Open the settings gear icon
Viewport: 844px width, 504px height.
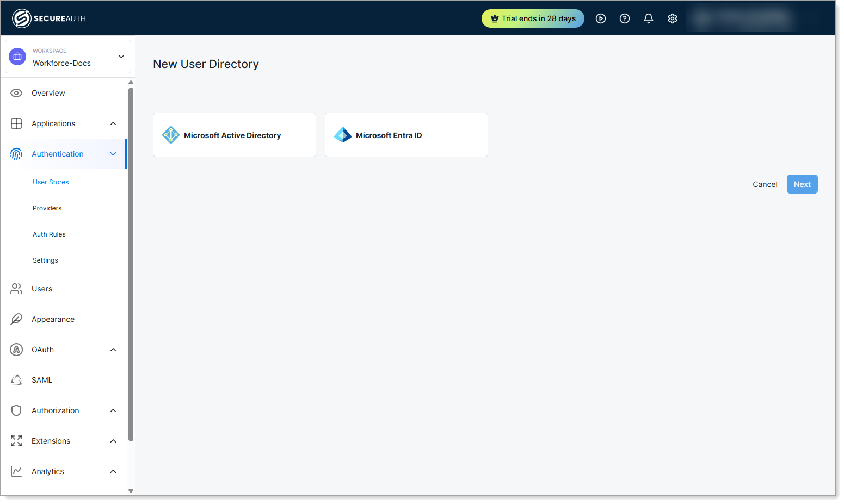tap(673, 18)
